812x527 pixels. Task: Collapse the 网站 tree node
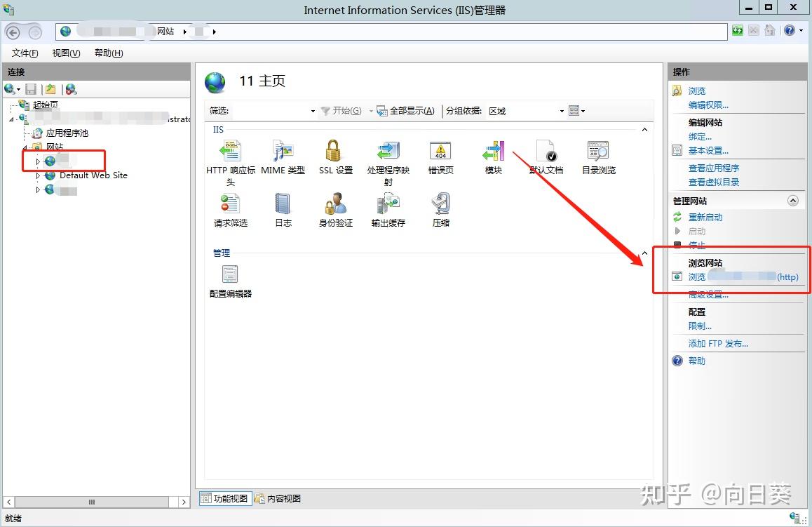click(25, 147)
